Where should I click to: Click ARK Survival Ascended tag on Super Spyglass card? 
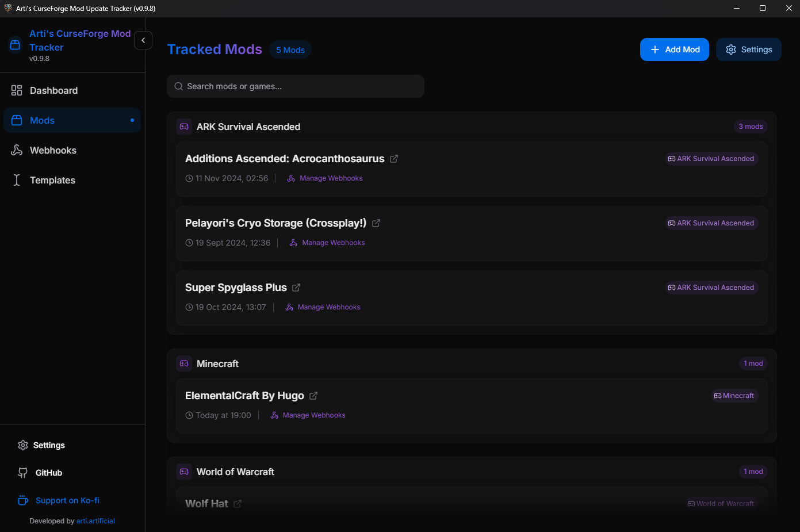pos(711,288)
